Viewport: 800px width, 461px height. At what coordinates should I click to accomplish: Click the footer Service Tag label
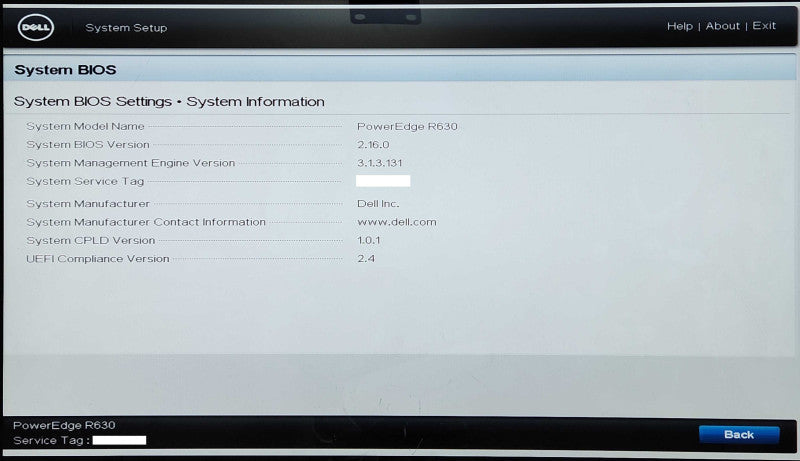pos(52,441)
